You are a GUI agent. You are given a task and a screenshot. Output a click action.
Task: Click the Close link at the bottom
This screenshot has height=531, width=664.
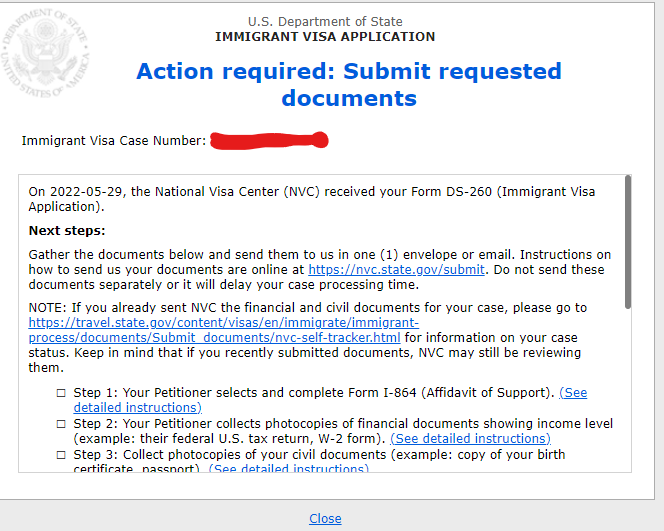(x=325, y=519)
